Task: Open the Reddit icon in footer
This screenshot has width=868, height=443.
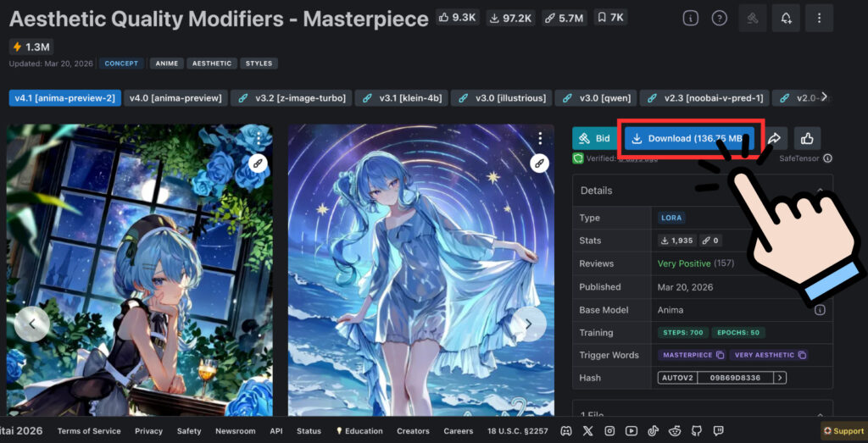Action: click(674, 431)
